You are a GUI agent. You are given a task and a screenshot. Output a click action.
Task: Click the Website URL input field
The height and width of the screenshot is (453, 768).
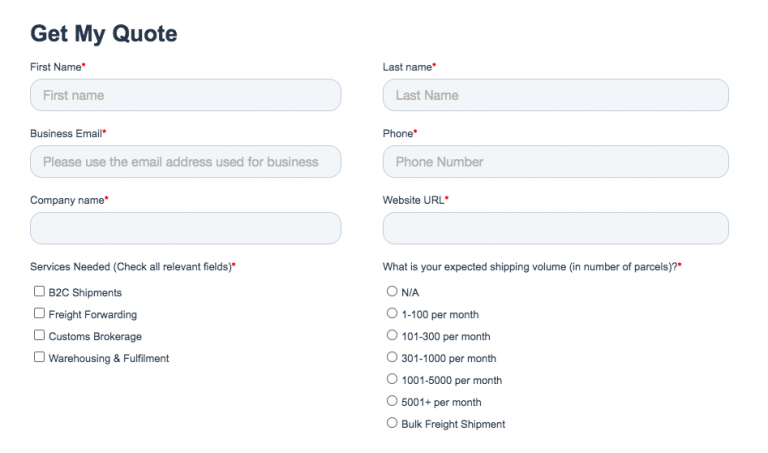(555, 228)
